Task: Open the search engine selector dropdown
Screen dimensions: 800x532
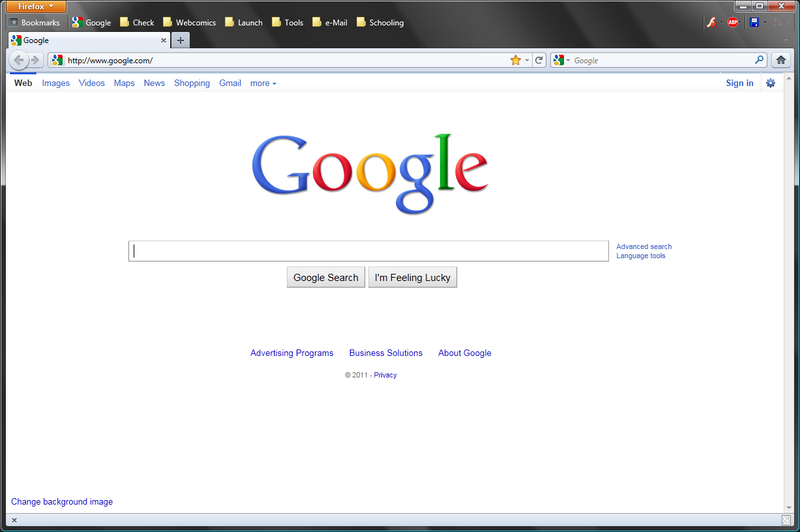Action: coord(561,60)
